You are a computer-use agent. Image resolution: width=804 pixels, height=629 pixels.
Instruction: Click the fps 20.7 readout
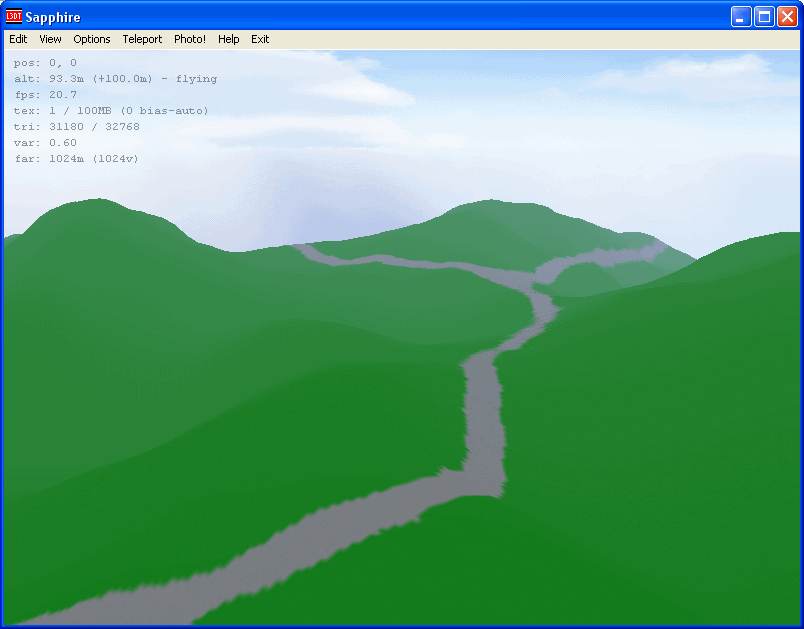coord(45,95)
